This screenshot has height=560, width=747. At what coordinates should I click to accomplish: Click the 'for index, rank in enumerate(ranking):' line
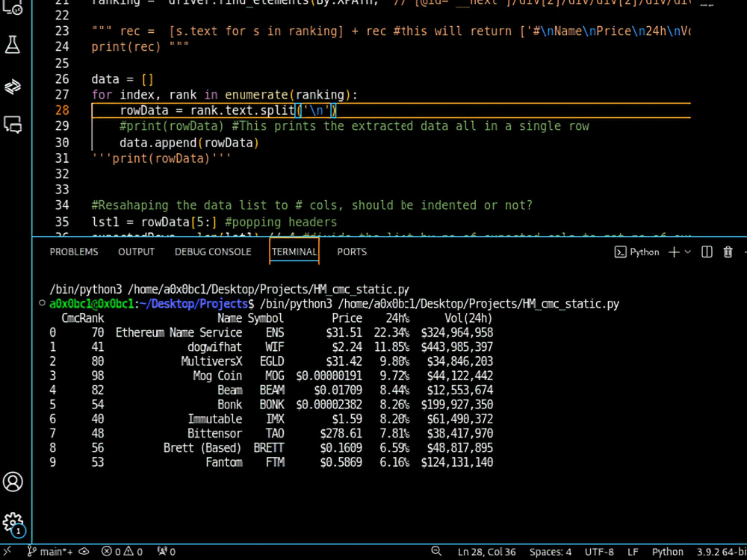(224, 95)
